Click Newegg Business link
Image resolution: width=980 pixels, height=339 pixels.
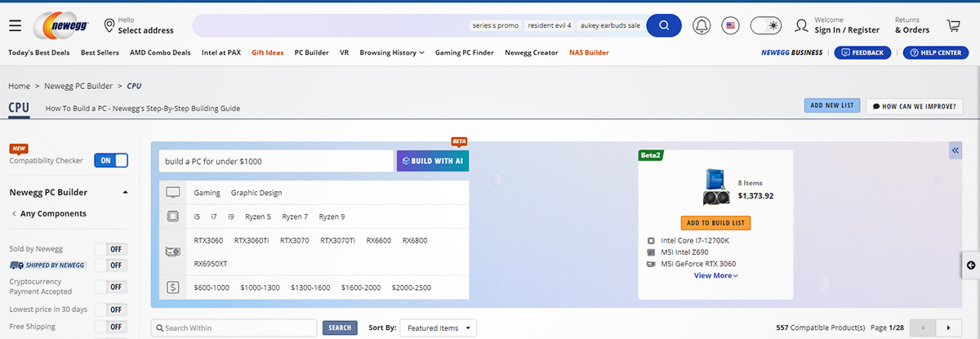point(791,52)
